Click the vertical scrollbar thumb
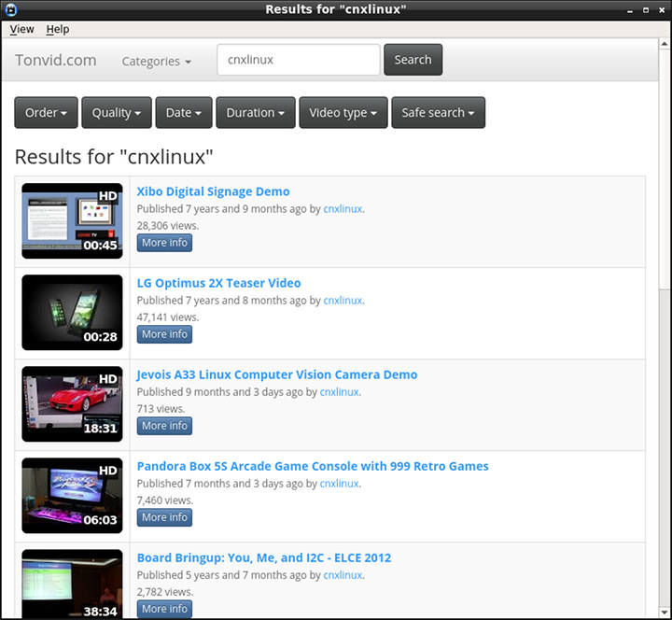672x620 pixels. click(665, 170)
